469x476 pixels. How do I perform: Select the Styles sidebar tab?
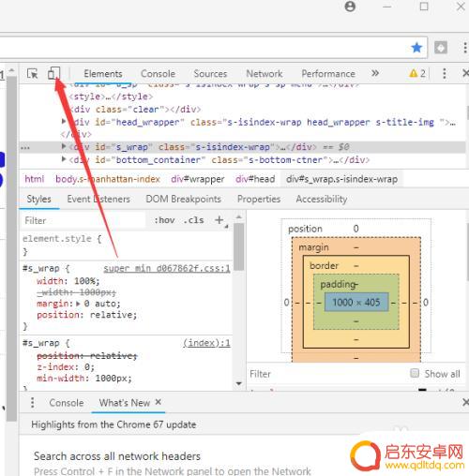(x=38, y=199)
